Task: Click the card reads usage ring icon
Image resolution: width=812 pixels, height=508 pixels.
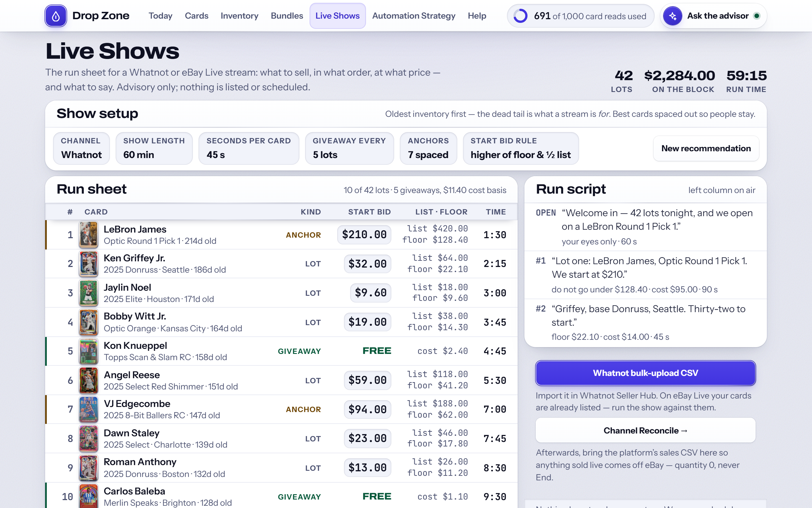Action: pos(520,16)
